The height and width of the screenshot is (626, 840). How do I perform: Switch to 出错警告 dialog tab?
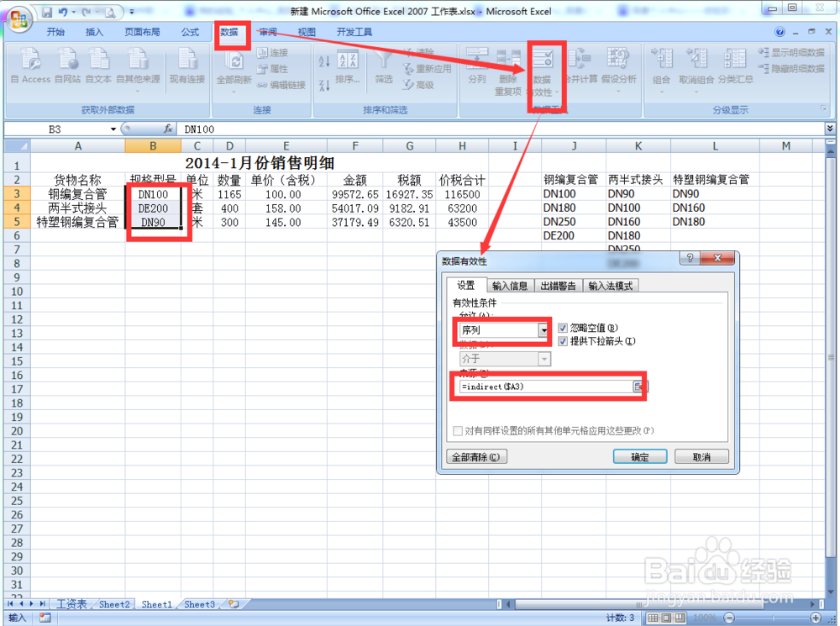(x=559, y=287)
